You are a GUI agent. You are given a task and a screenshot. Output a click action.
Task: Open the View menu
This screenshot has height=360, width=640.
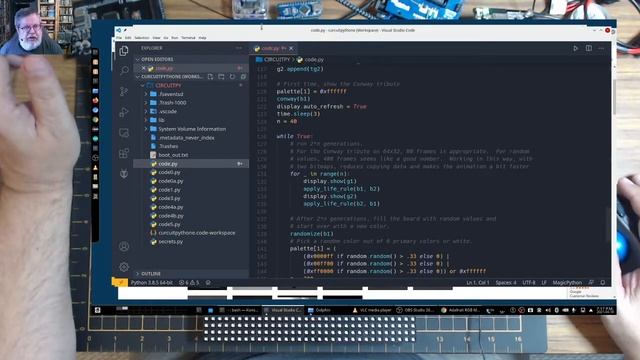[156, 38]
